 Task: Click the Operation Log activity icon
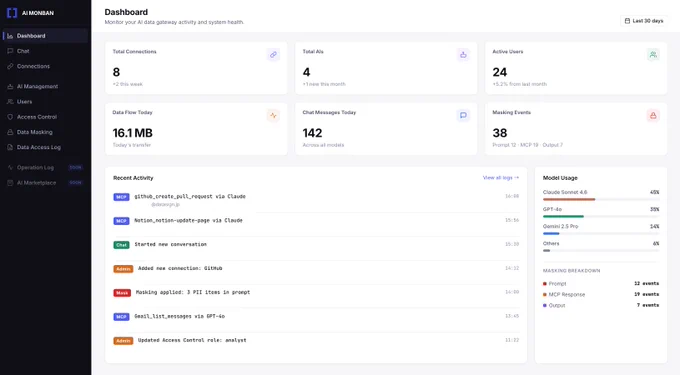point(10,167)
